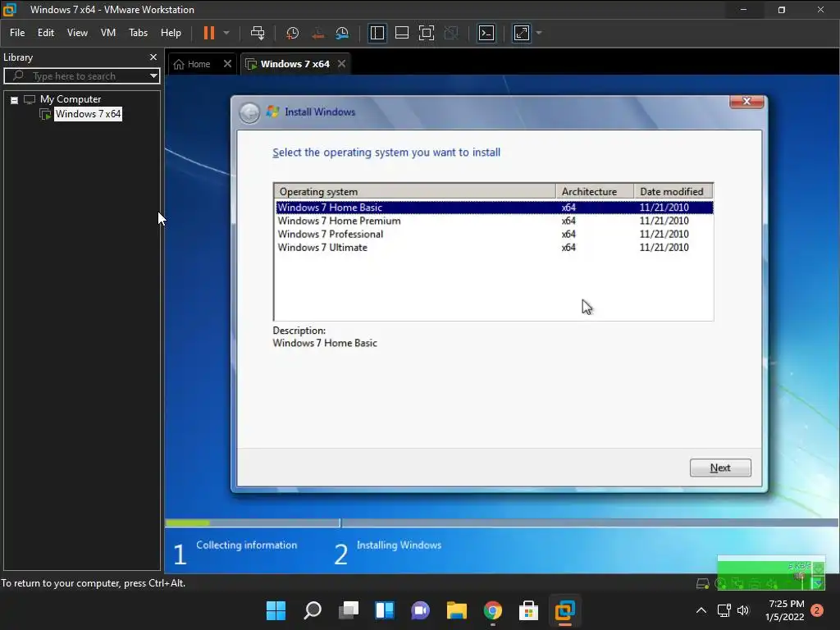Close the Windows 7 x64 tab
Viewport: 840px width, 630px height.
[342, 64]
